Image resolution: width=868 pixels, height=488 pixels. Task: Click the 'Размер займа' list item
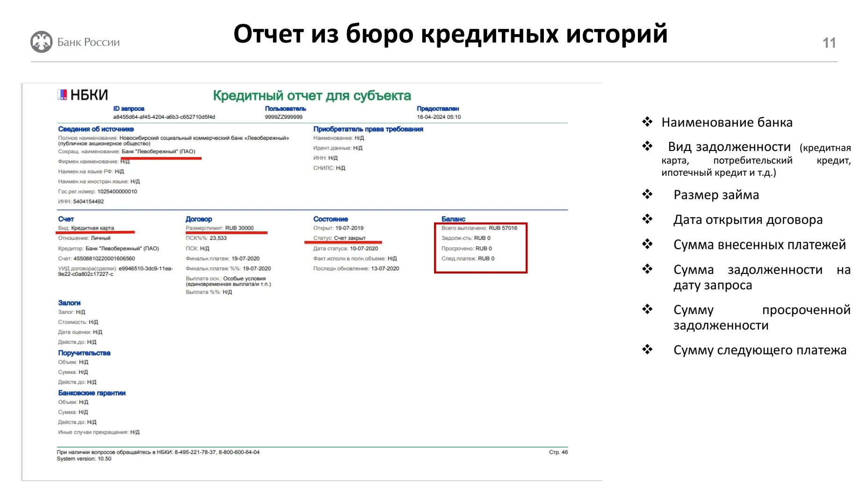coord(716,195)
